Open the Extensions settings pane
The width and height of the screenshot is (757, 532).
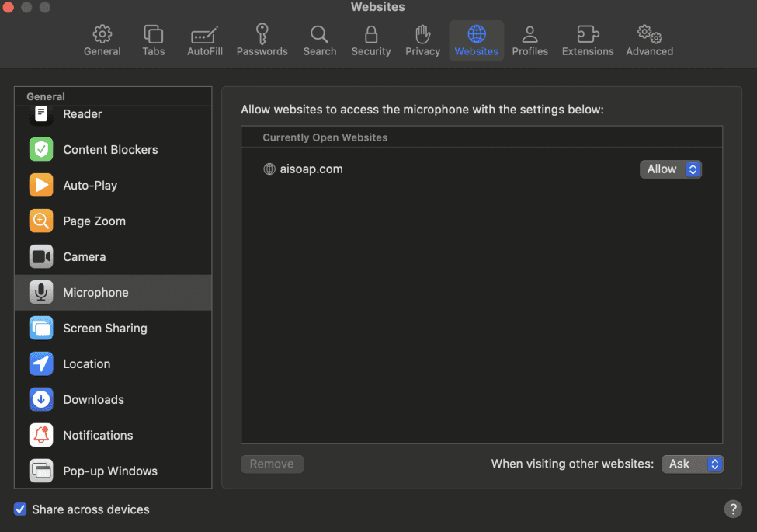point(588,40)
